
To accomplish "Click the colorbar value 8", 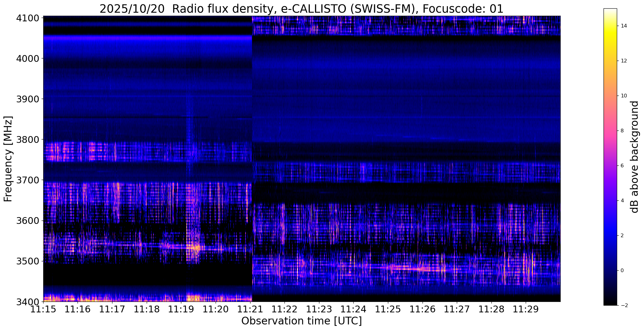I will click(x=622, y=131).
